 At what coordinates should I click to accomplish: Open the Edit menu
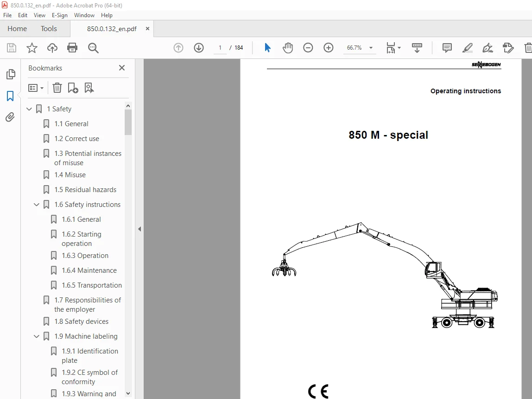tap(22, 15)
